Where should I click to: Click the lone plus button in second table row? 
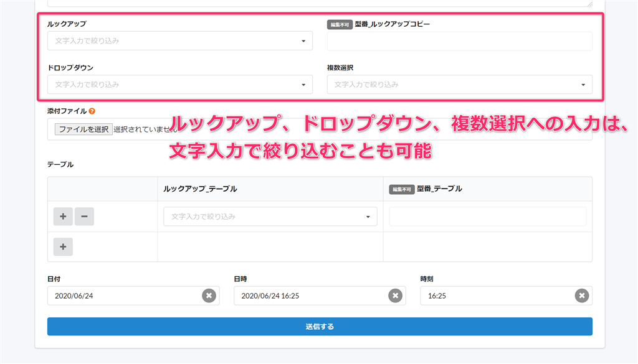tap(63, 246)
